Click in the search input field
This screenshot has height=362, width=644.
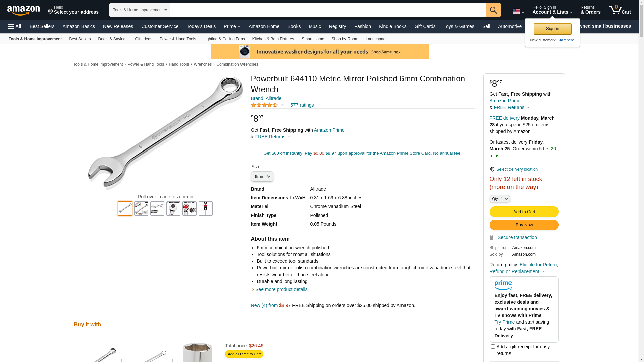pyautogui.click(x=328, y=10)
